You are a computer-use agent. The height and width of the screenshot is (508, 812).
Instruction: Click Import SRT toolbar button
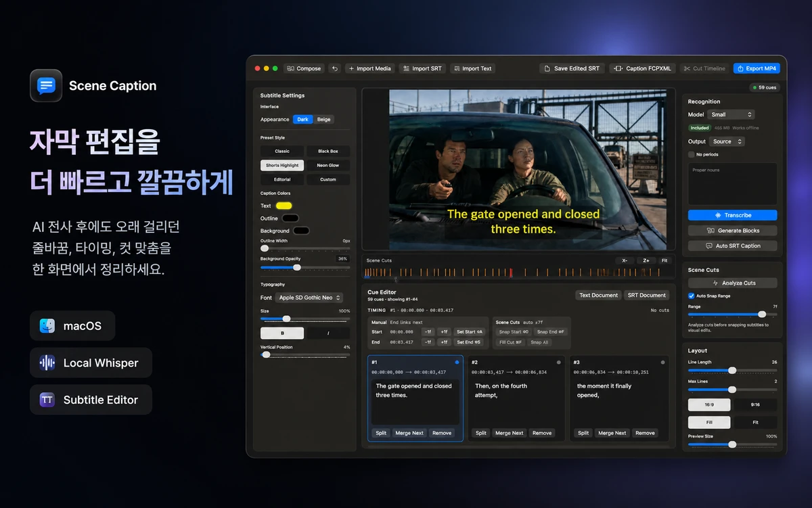point(422,68)
